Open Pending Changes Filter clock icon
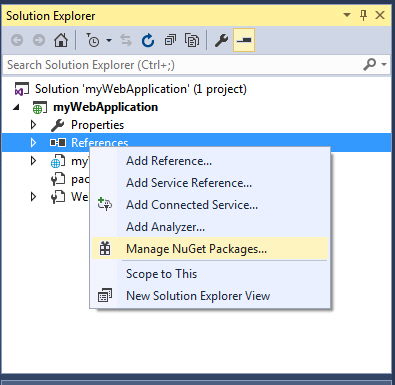Viewport: 395px width, 385px height. pyautogui.click(x=93, y=40)
